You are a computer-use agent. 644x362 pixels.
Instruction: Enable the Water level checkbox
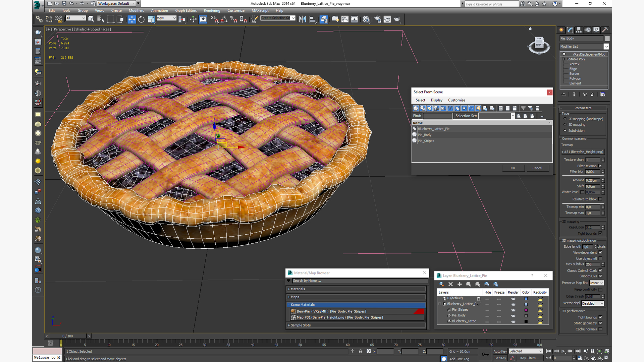tap(582, 192)
